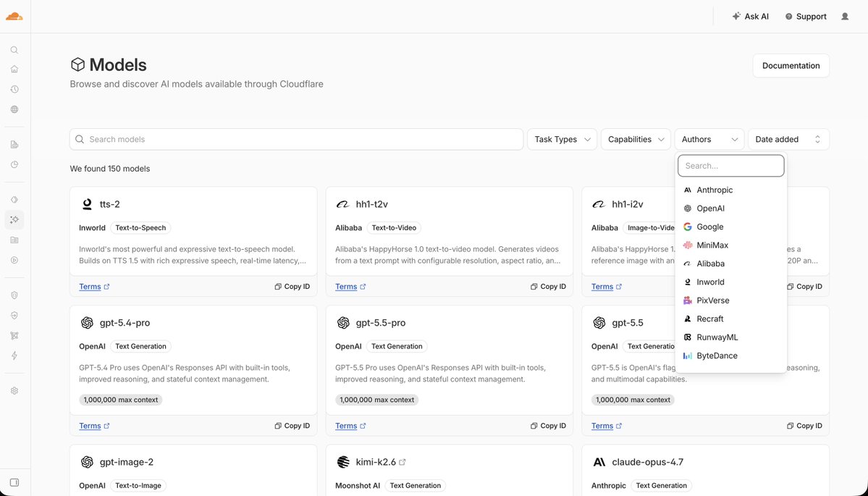Copy ID of gpt-5.5 model
The height and width of the screenshot is (496, 868).
(804, 426)
